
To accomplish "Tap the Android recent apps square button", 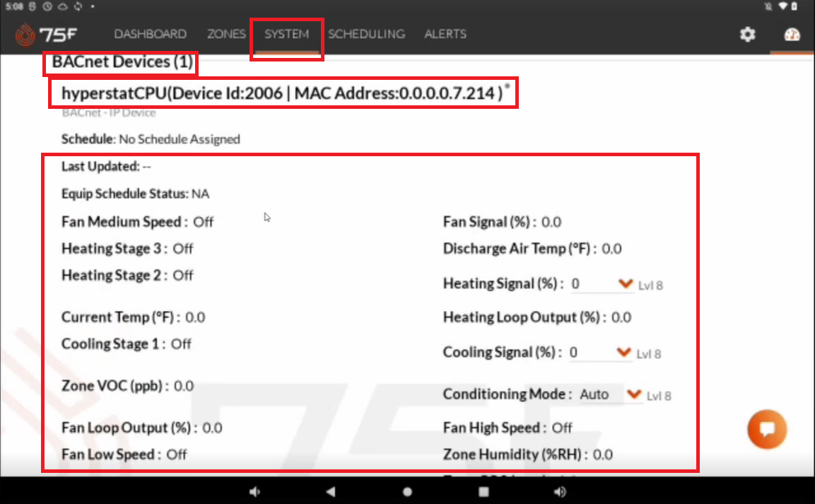I will [x=484, y=491].
